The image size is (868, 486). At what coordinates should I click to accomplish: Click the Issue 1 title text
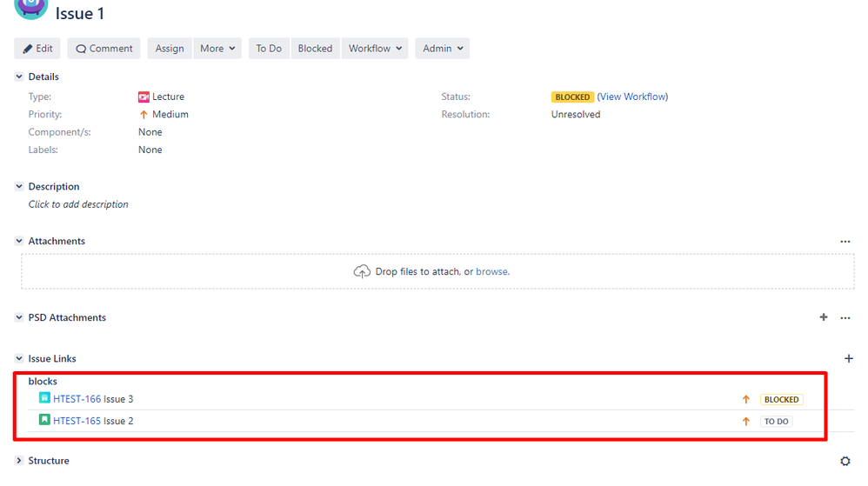[80, 13]
